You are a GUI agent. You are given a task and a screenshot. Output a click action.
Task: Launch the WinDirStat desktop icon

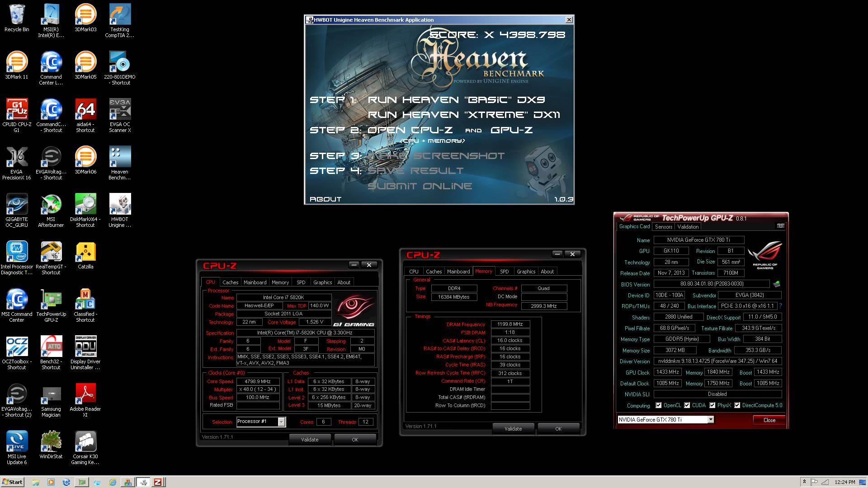51,445
